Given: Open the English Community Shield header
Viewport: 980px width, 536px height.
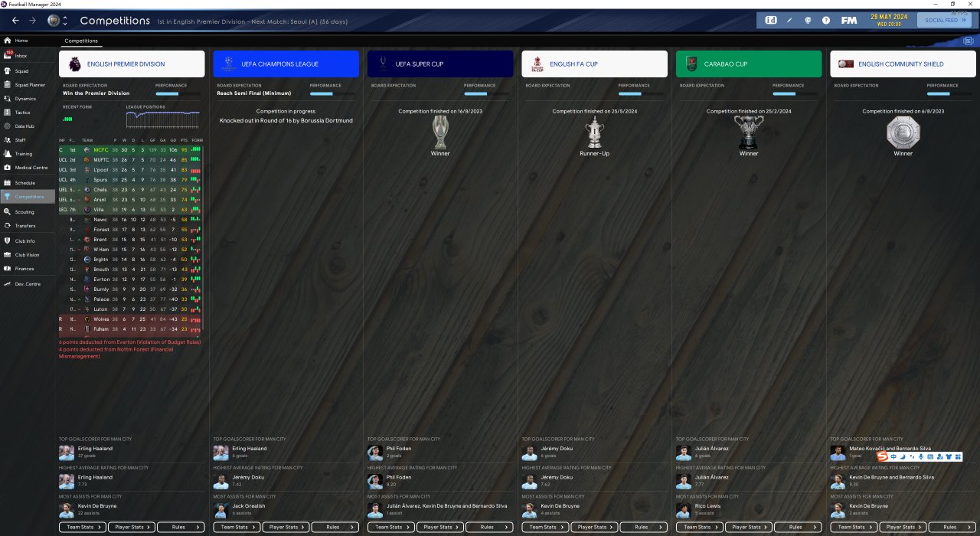Looking at the screenshot, I should point(903,64).
